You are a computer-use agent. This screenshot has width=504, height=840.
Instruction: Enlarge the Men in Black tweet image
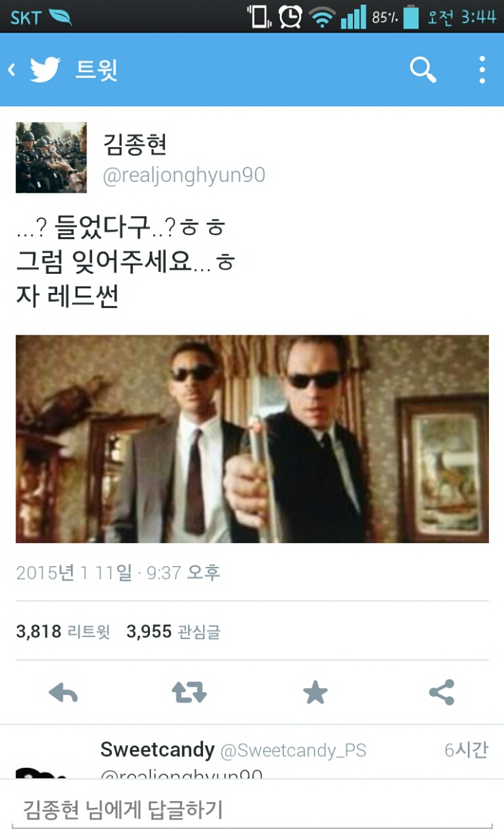252,439
